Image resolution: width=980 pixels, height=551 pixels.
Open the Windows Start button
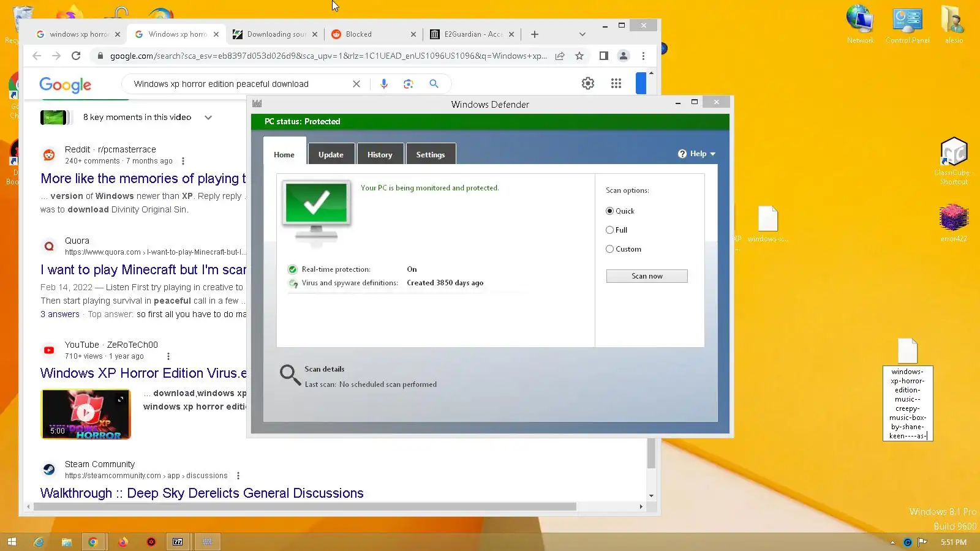[12, 542]
